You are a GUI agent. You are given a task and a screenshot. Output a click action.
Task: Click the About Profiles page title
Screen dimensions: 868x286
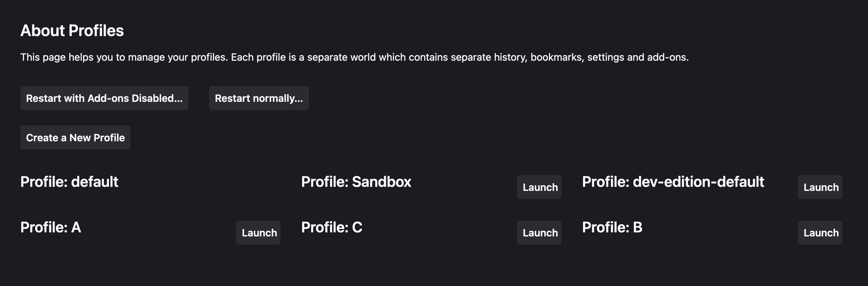(x=72, y=31)
